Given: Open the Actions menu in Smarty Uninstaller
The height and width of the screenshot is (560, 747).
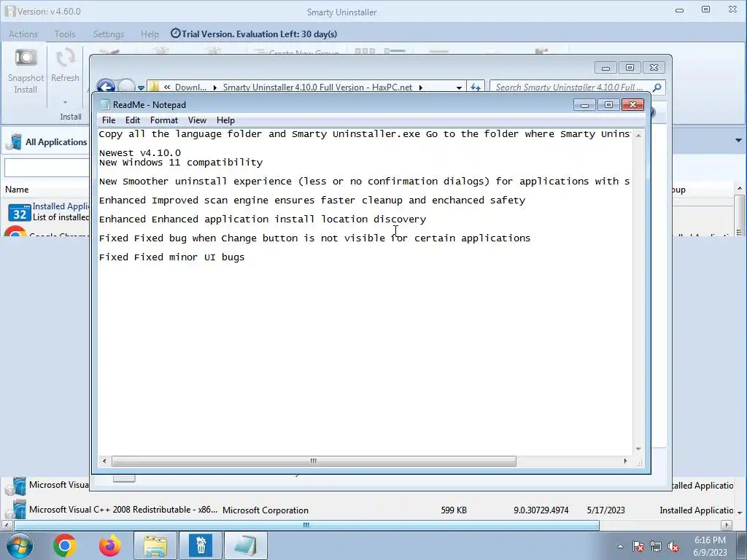Looking at the screenshot, I should coord(23,34).
